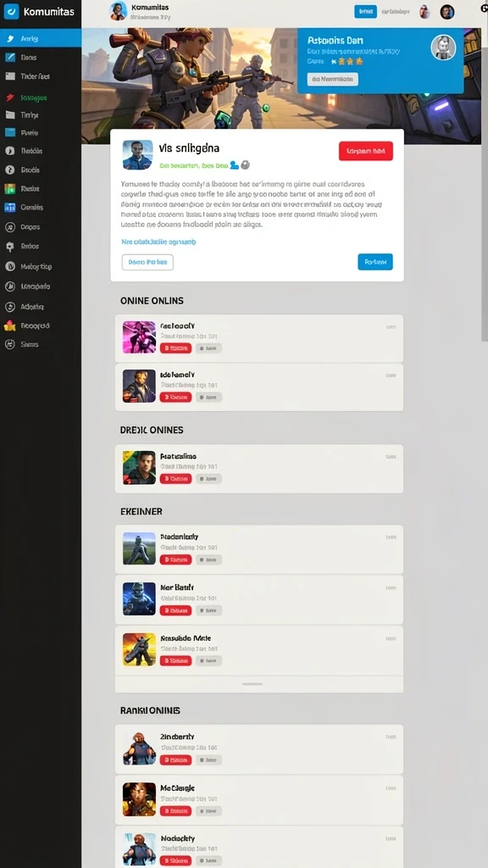Click the ONINE ONLINS section heading
This screenshot has width=488, height=868.
coord(152,301)
